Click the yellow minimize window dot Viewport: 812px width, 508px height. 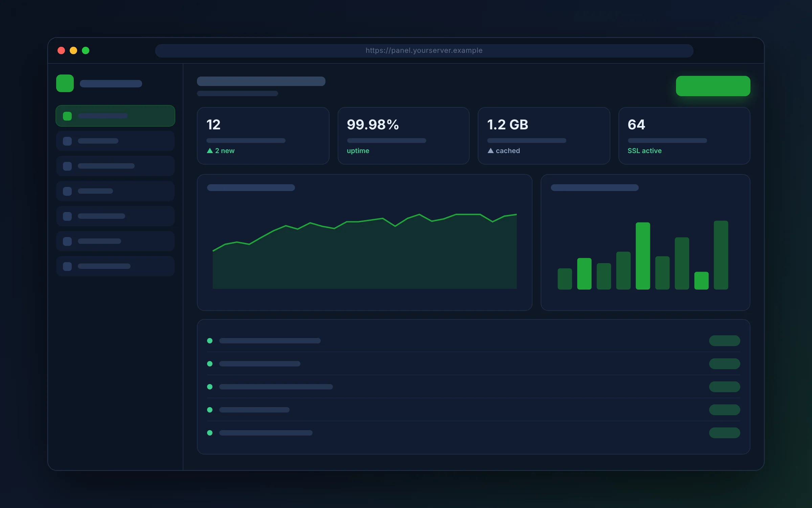[x=73, y=50]
